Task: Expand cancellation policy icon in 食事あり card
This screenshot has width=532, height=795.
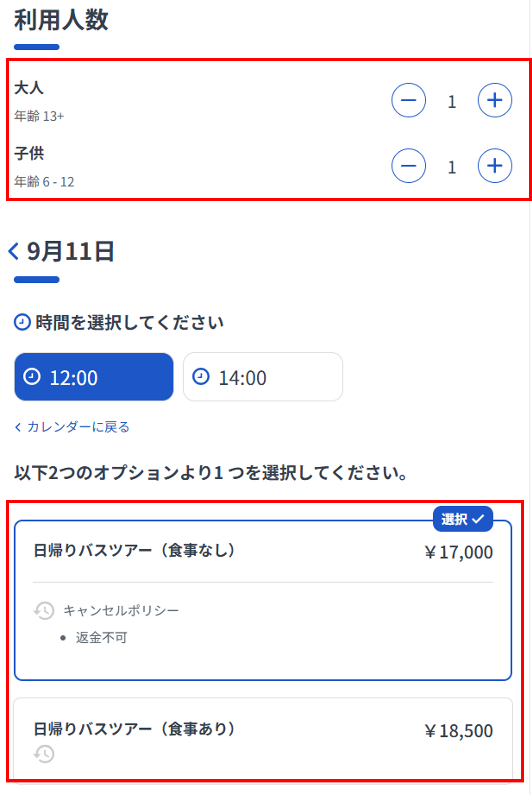Action: (44, 754)
